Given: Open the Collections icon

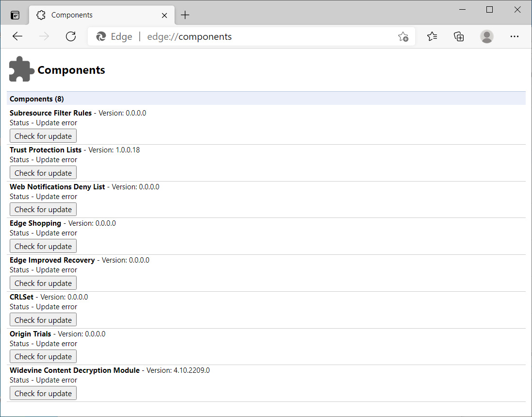Looking at the screenshot, I should click(x=459, y=36).
